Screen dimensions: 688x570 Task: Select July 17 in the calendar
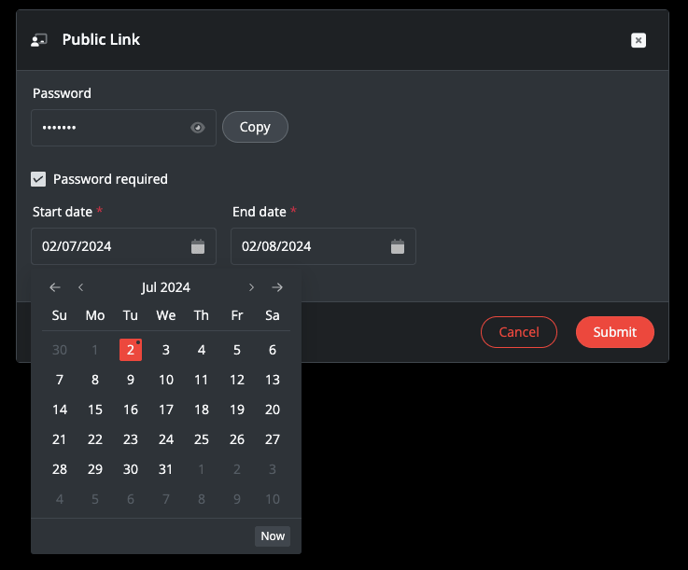[x=166, y=409]
